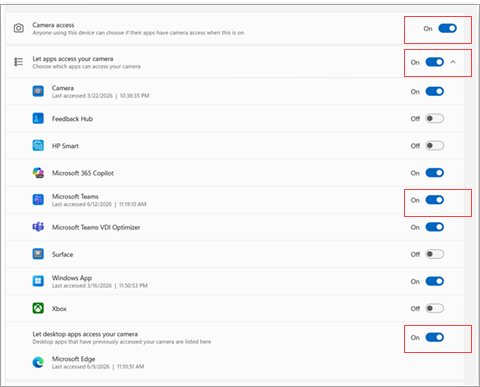Click the Microsoft 365 Copilot label
The width and height of the screenshot is (480, 387).
pos(83,173)
